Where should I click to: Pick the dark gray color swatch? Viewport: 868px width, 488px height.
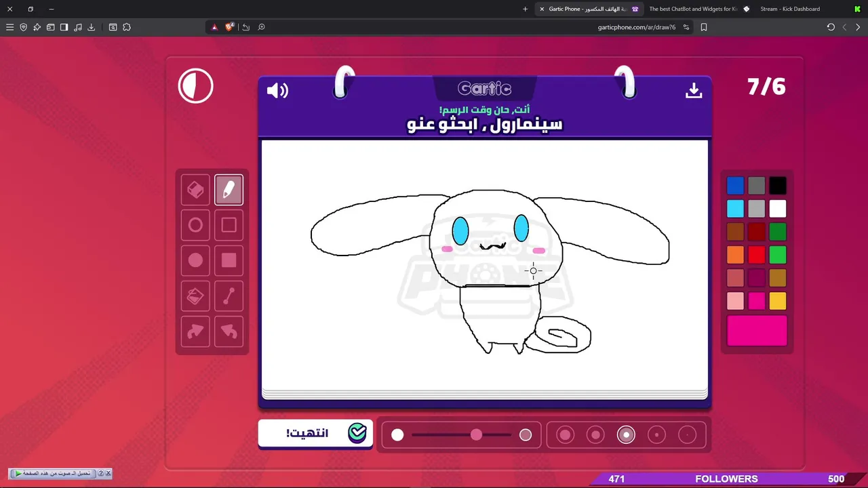tap(757, 186)
